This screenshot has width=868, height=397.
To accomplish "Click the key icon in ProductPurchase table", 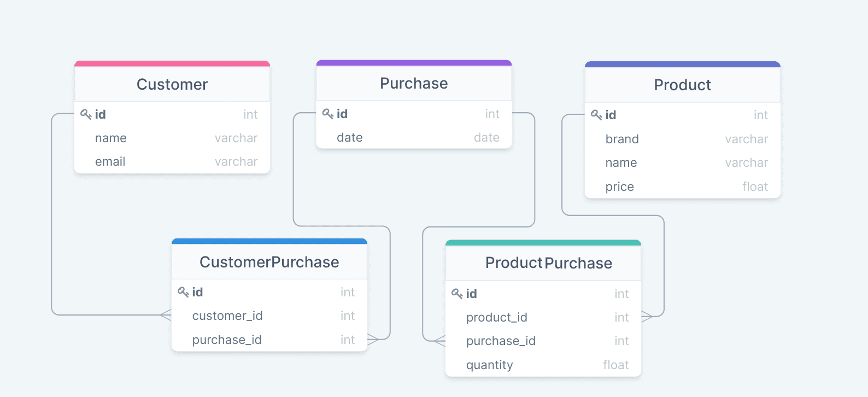I will [457, 294].
